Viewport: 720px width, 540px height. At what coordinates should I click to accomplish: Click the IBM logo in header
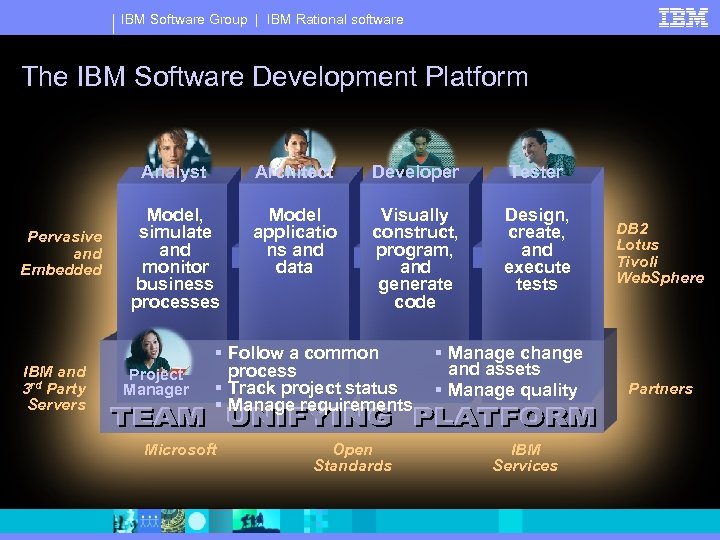point(683,18)
